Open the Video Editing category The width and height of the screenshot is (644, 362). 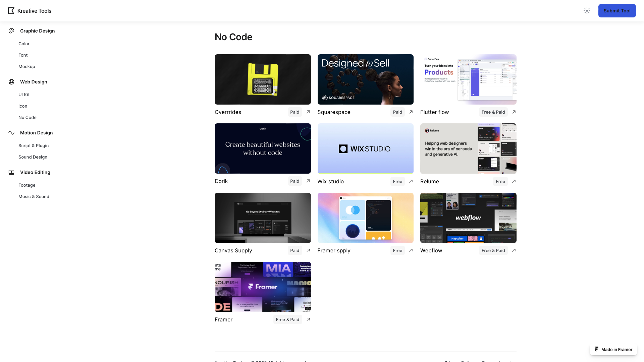pos(35,172)
